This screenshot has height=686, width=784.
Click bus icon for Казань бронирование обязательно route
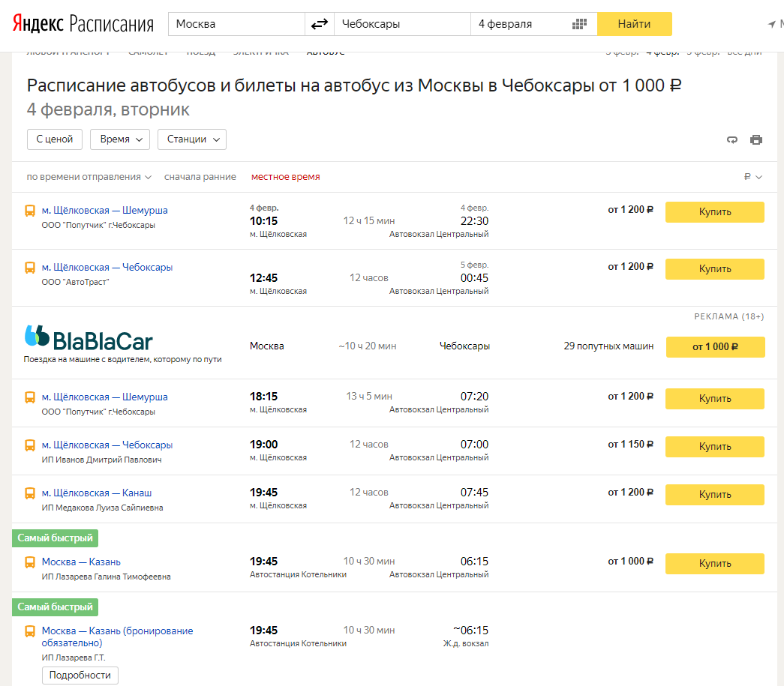pos(30,631)
